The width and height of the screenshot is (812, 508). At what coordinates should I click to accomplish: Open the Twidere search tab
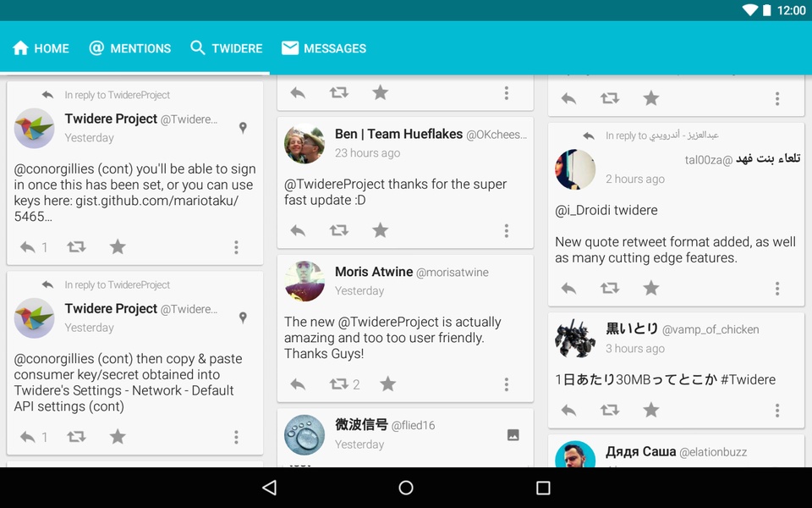click(227, 48)
